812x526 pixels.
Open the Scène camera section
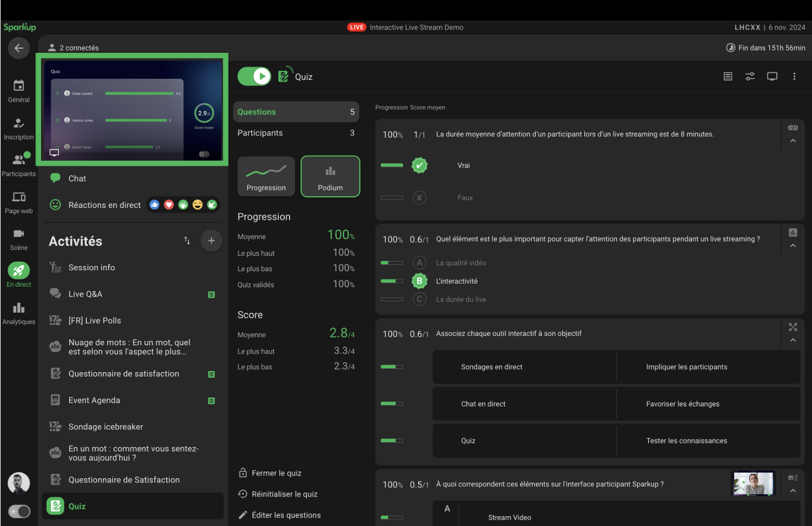click(x=19, y=239)
